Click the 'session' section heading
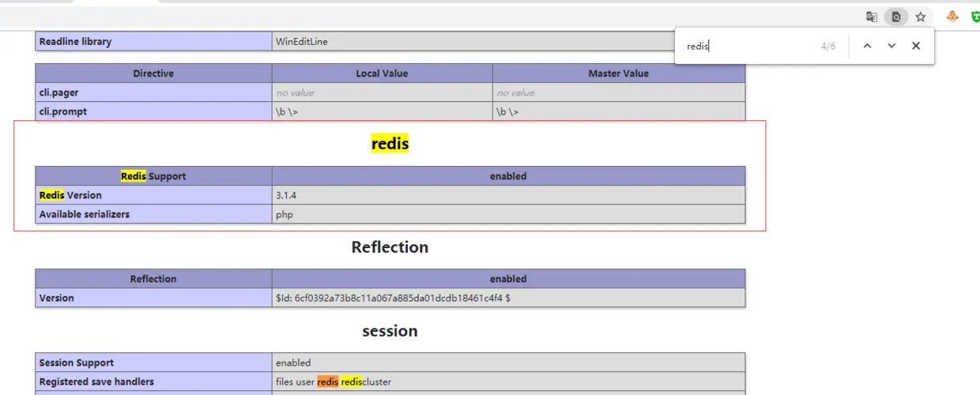 [x=390, y=331]
